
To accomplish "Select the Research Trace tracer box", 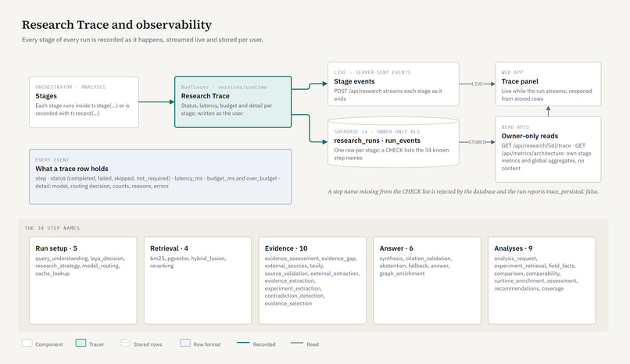I will click(233, 102).
